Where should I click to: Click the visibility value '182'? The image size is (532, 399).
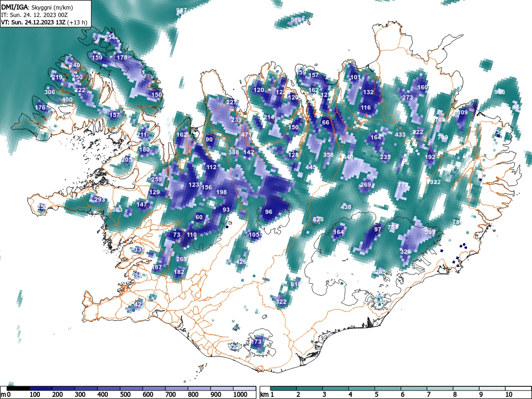[x=179, y=271]
